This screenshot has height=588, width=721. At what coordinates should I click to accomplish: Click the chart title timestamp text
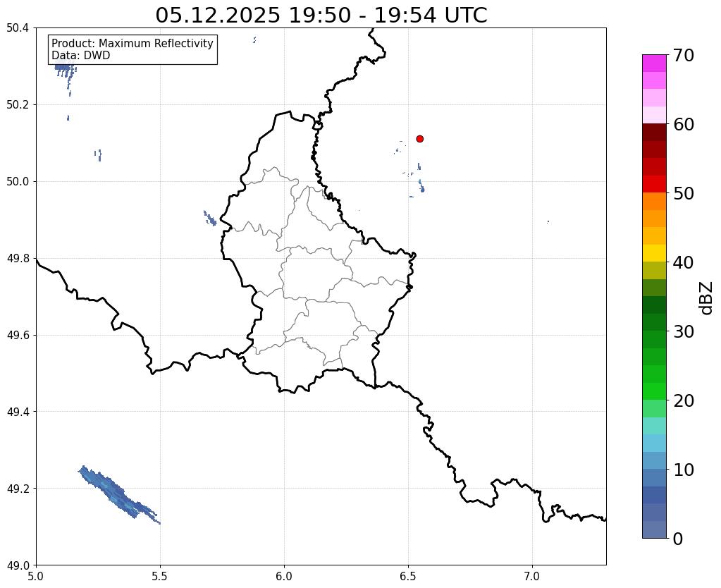point(321,16)
